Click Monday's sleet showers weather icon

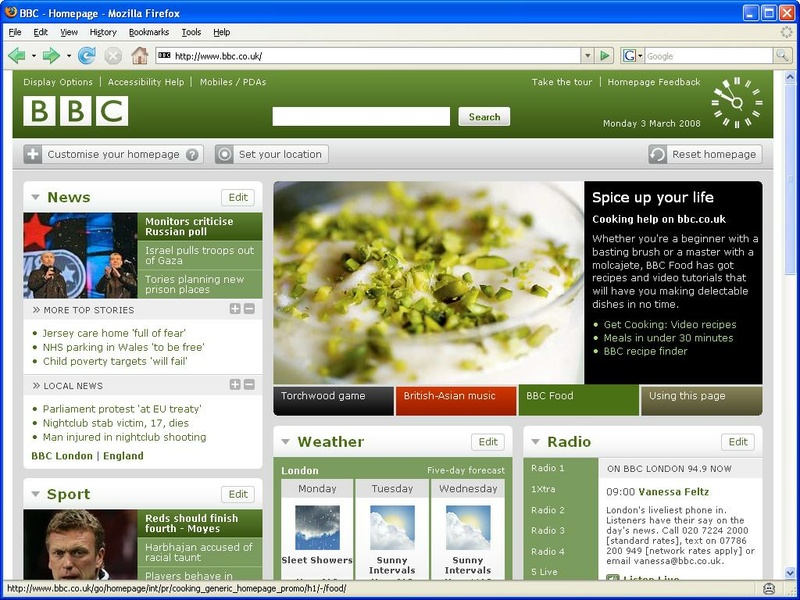coord(317,528)
